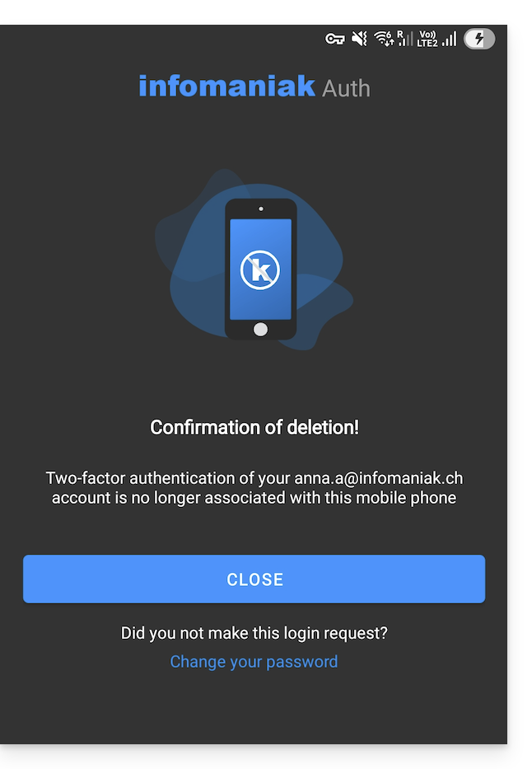Tap the muted sound status icon

click(360, 38)
